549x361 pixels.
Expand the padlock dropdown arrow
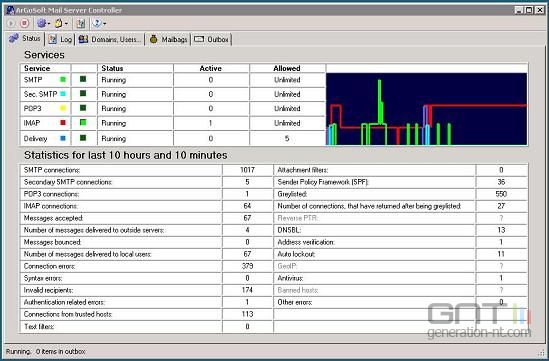coord(66,24)
